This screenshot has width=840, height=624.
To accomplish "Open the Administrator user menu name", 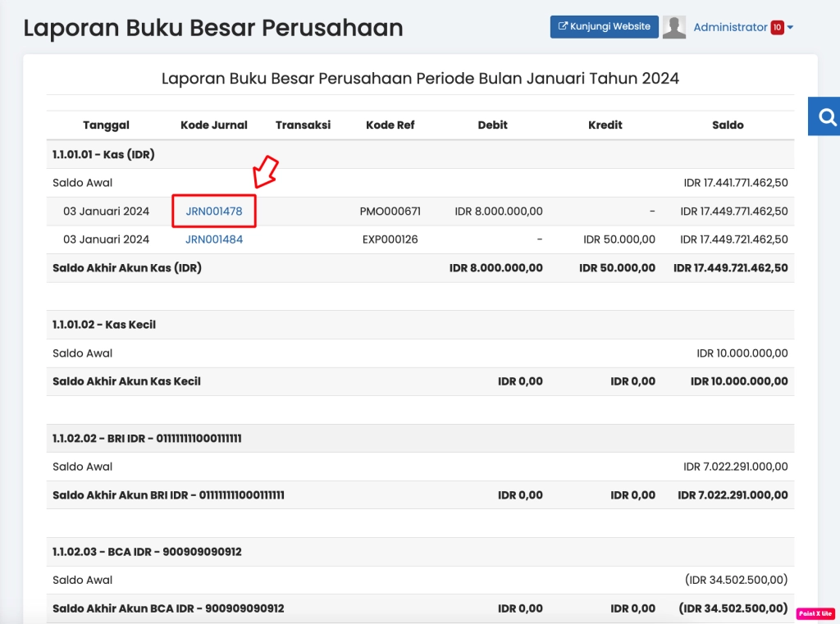I will coord(730,27).
